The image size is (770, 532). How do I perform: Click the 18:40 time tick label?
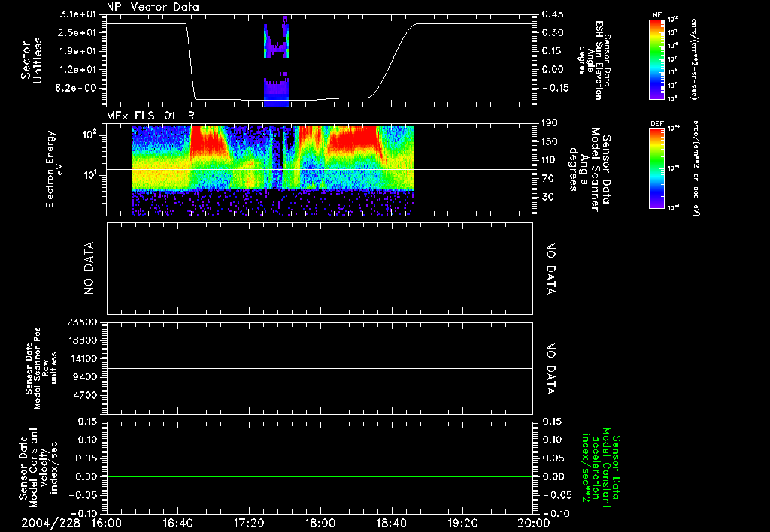[391, 523]
